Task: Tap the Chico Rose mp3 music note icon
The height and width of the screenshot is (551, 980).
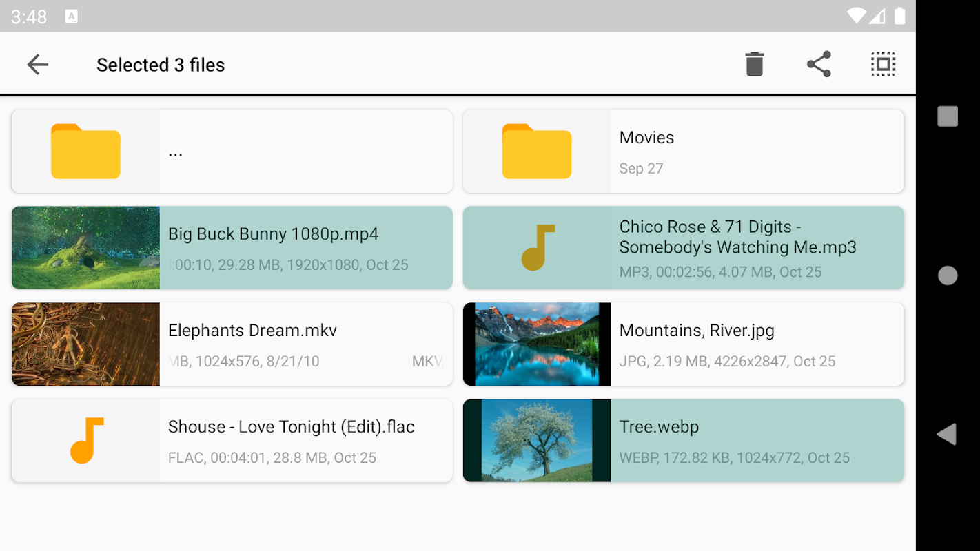Action: click(537, 248)
